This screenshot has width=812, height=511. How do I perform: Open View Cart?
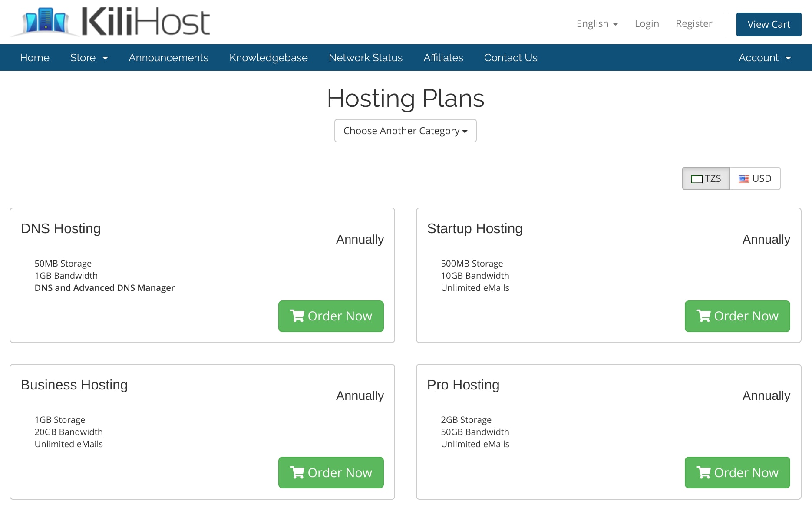tap(769, 24)
